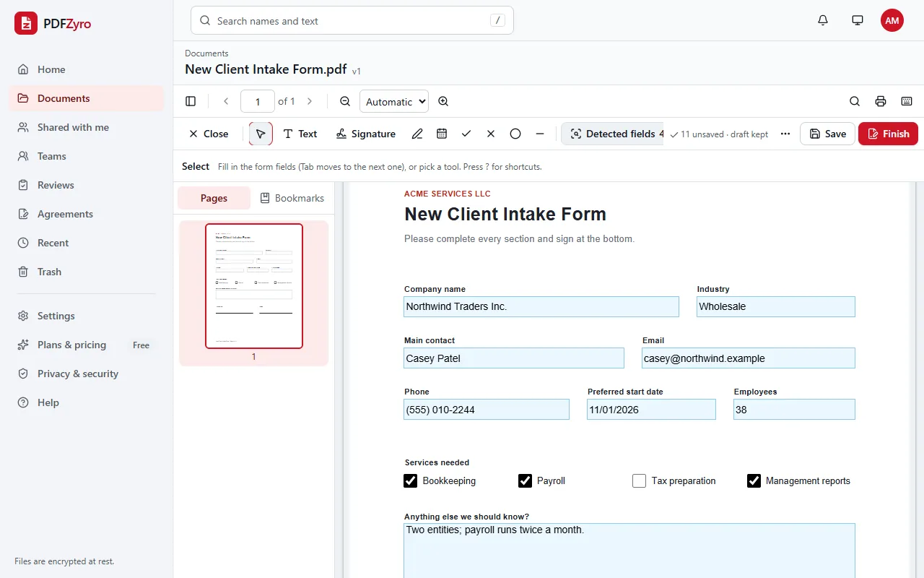Select the checkmark stamp tool
The height and width of the screenshot is (578, 924).
click(466, 134)
